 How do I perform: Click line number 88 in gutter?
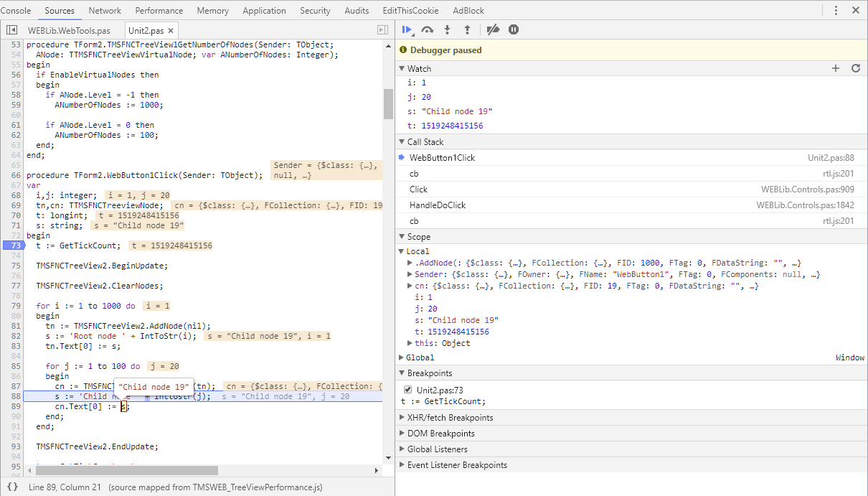[16, 396]
